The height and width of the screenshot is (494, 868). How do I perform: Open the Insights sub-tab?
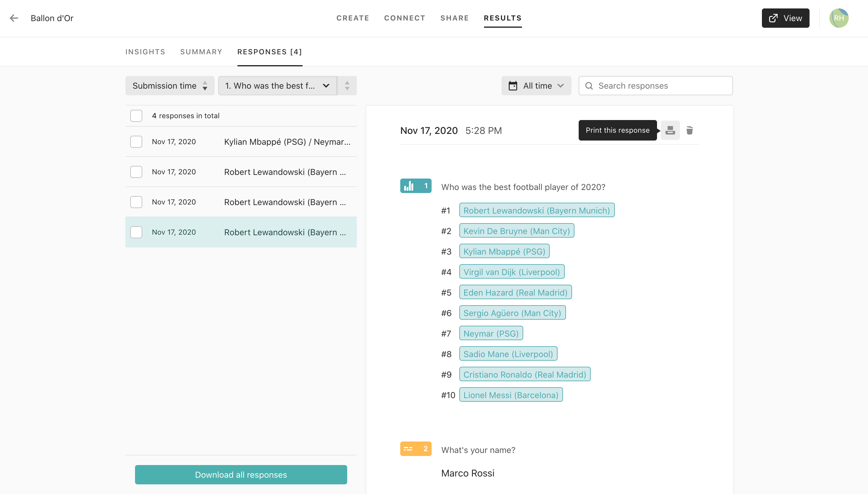tap(145, 52)
